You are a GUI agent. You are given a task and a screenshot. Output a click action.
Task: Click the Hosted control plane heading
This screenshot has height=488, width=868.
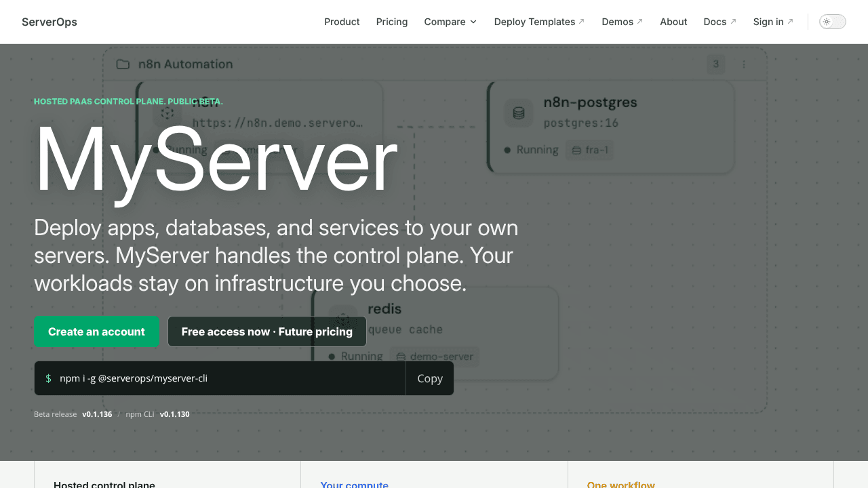click(x=104, y=485)
